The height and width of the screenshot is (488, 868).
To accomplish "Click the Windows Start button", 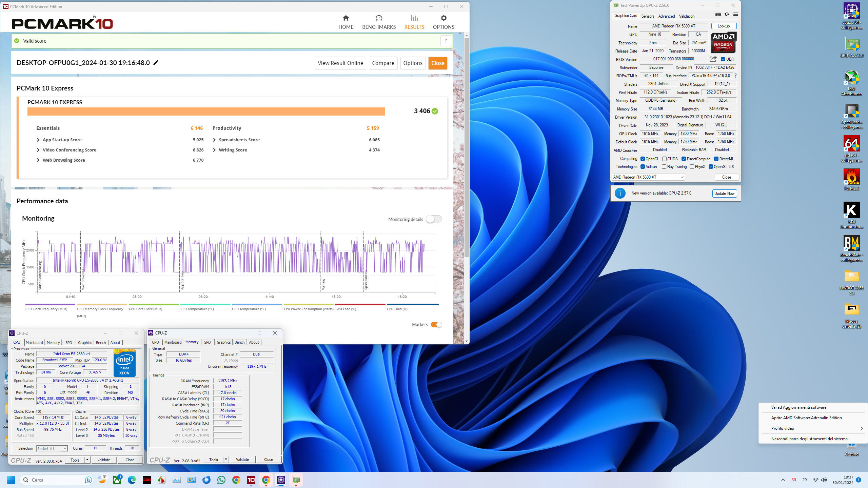I will click(x=11, y=480).
